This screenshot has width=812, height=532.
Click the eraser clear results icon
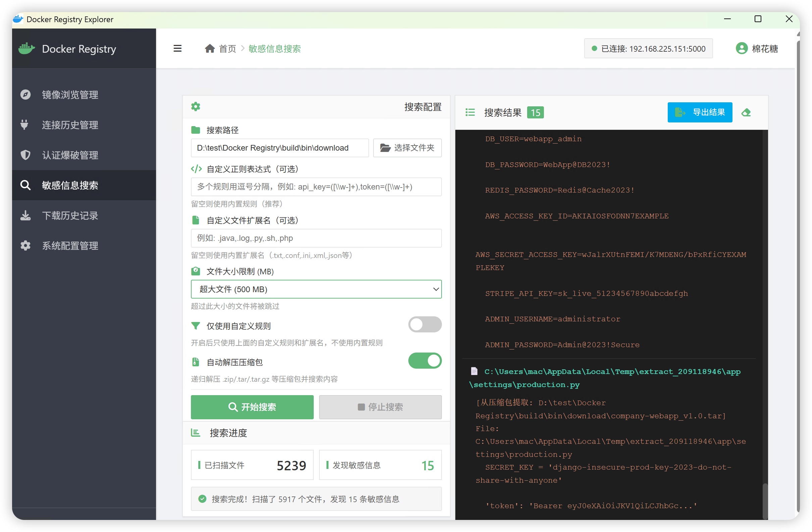pos(746,113)
